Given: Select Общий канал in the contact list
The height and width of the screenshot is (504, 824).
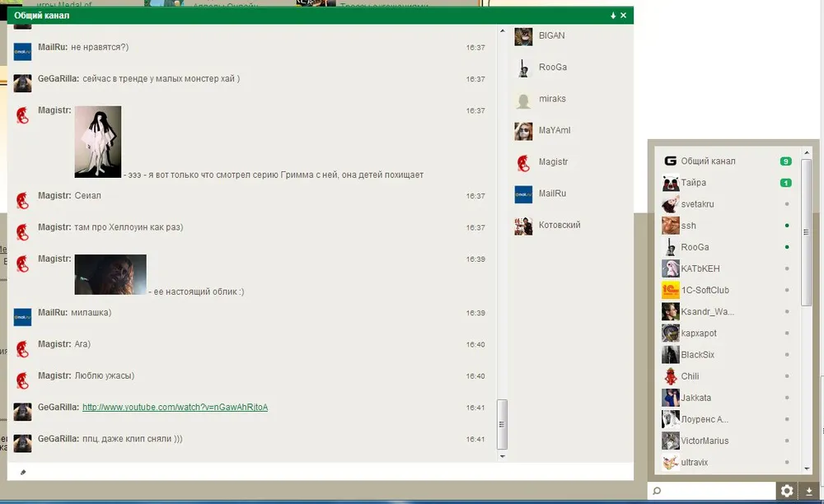Looking at the screenshot, I should (x=708, y=161).
